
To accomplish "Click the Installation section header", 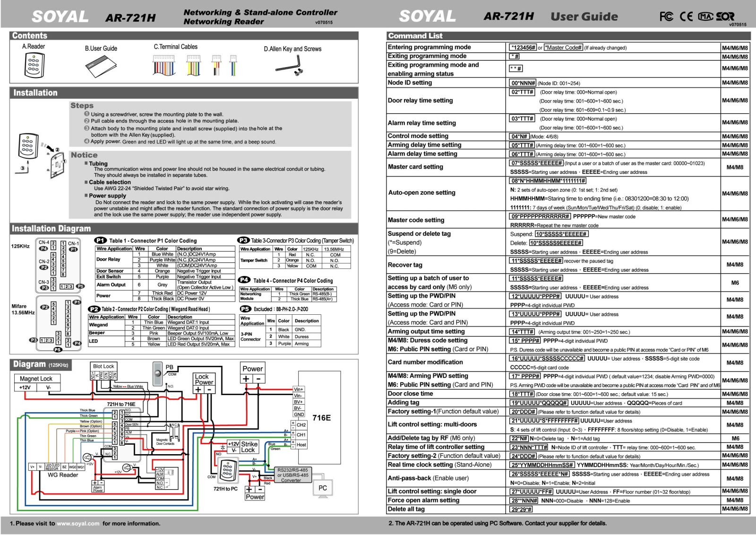I will pos(184,93).
